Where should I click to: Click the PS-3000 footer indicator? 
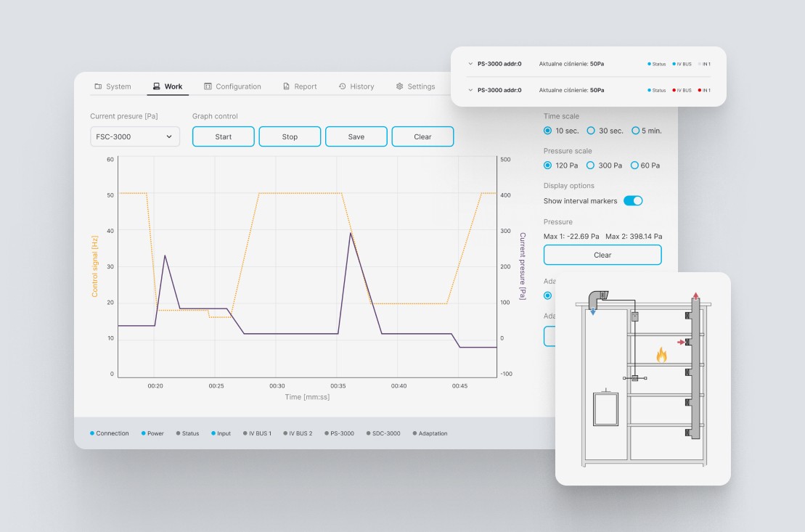click(340, 433)
